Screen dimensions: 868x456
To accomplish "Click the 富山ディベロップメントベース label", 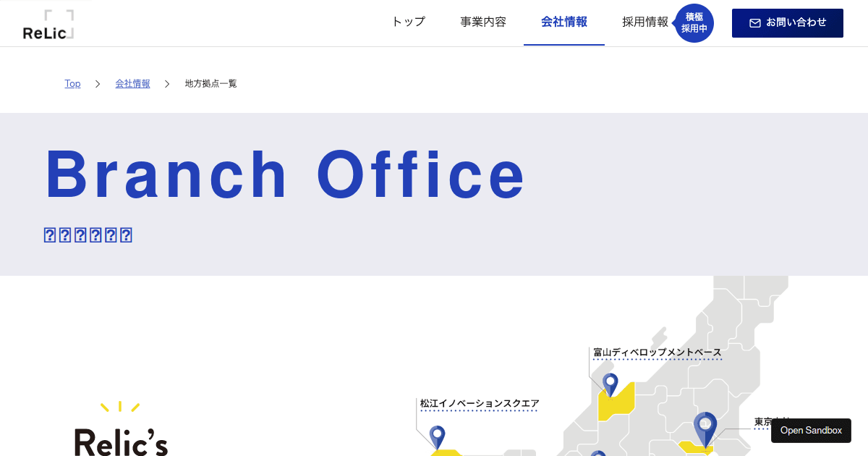I will pyautogui.click(x=657, y=352).
